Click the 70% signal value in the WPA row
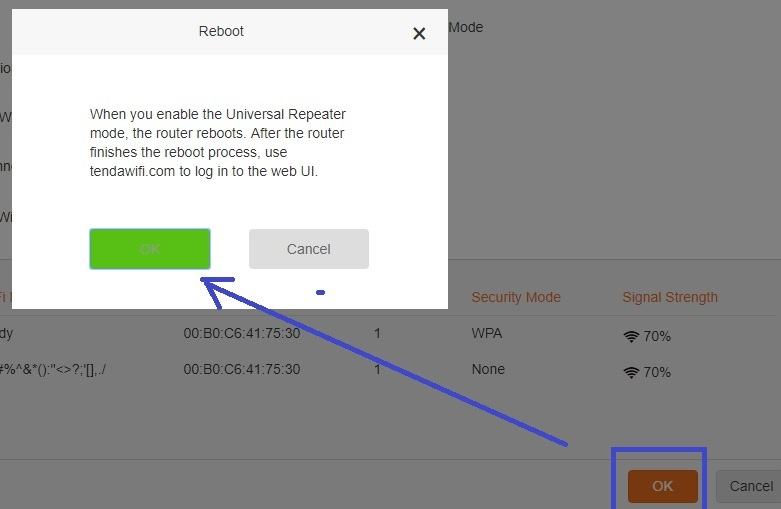 point(657,337)
